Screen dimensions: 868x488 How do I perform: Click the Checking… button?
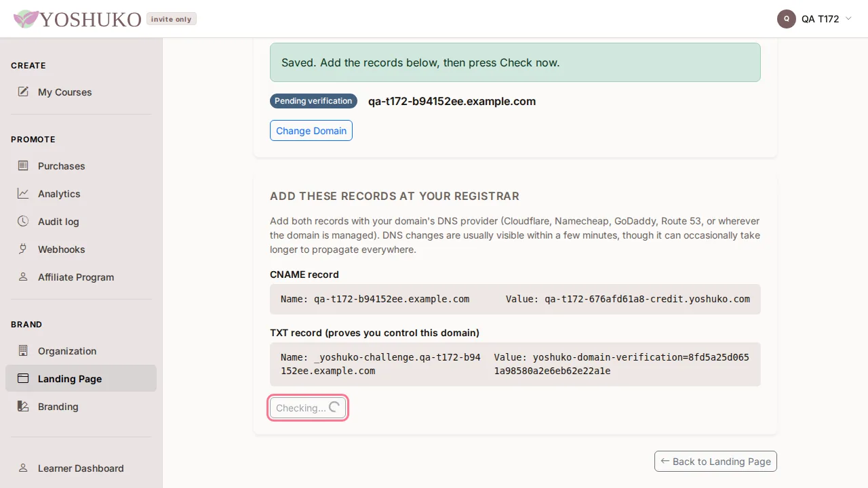[x=308, y=408]
